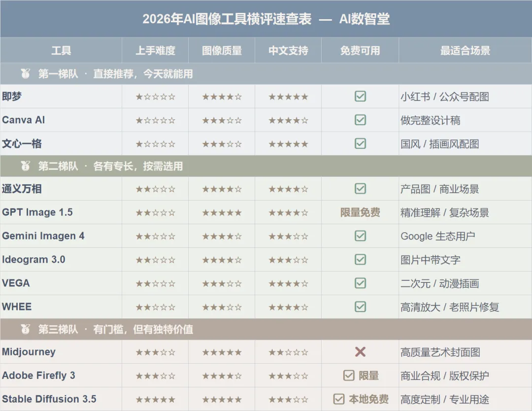This screenshot has width=532, height=411.
Task: Click the free-use checkmark for WHEE
Action: [x=360, y=307]
